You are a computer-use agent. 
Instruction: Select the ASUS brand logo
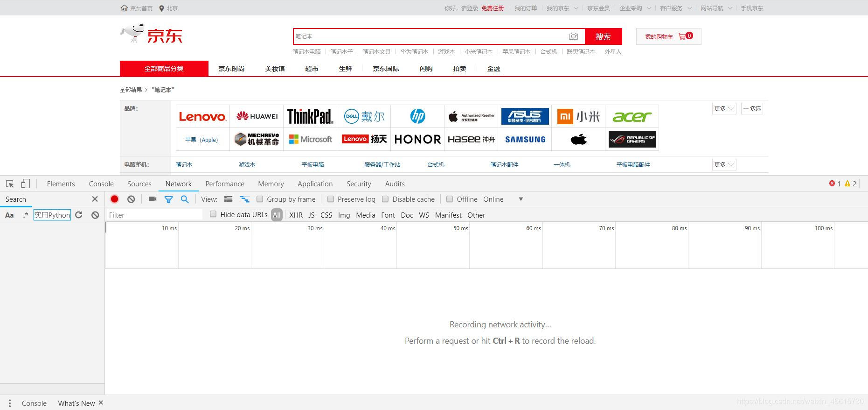525,116
